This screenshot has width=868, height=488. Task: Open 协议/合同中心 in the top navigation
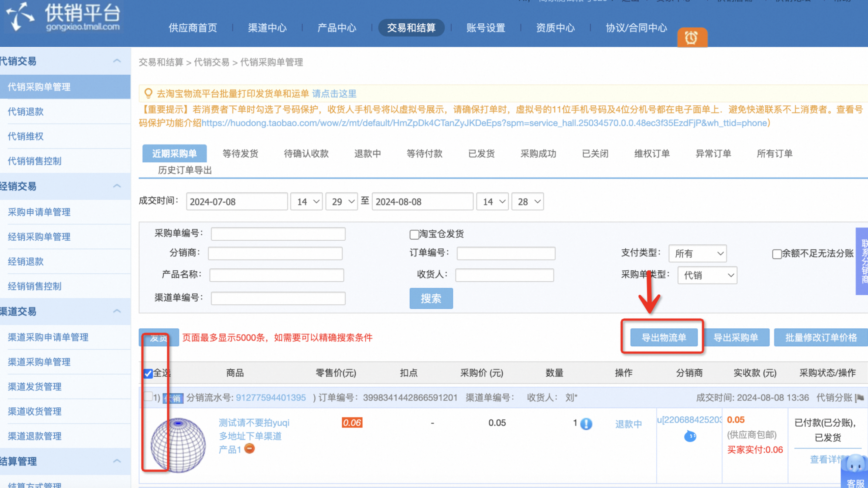(x=636, y=28)
